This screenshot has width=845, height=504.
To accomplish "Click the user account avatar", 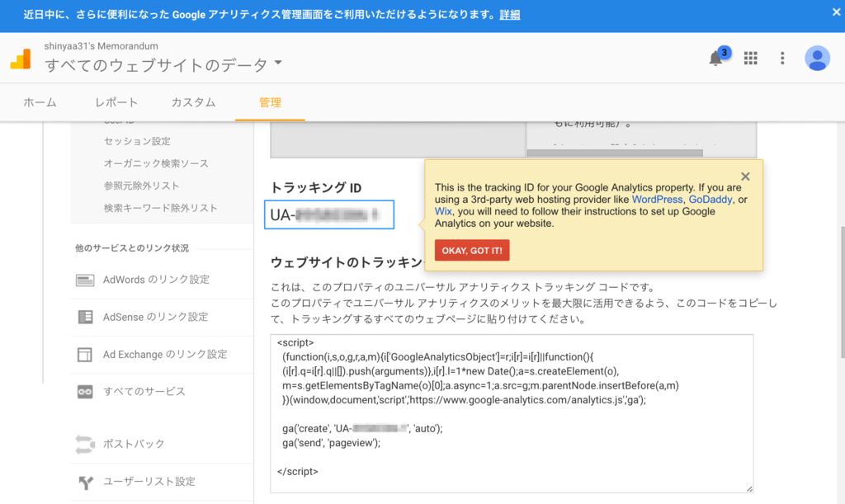I will 817,58.
